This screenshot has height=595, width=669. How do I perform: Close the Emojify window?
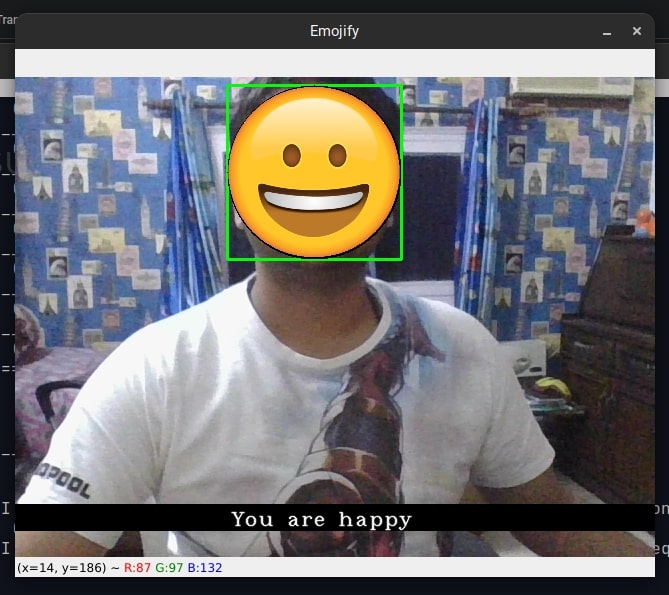[x=637, y=31]
